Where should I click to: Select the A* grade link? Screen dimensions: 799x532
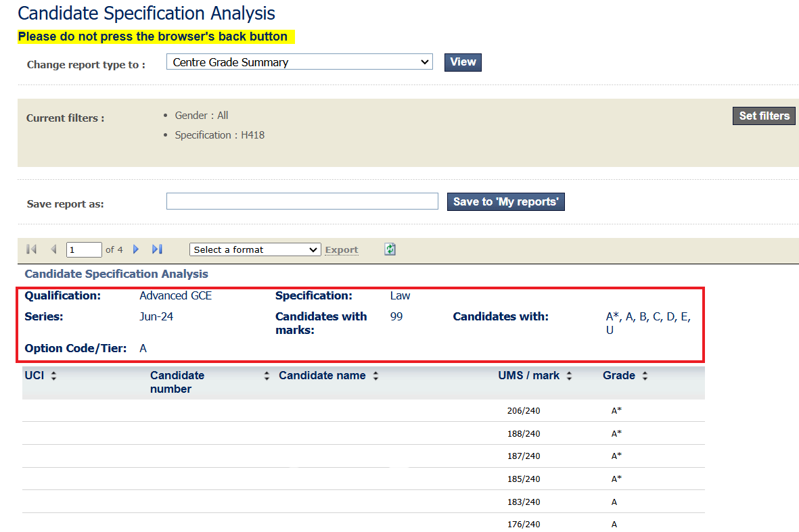(610, 316)
